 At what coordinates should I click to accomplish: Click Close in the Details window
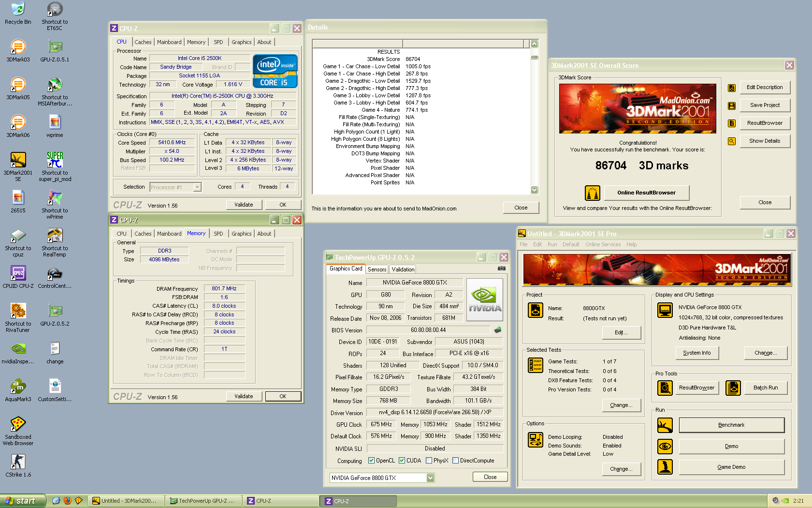[521, 208]
